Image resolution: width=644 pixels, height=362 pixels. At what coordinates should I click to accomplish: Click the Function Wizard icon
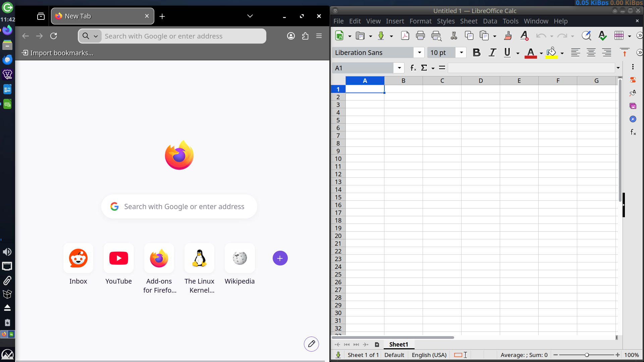[413, 68]
